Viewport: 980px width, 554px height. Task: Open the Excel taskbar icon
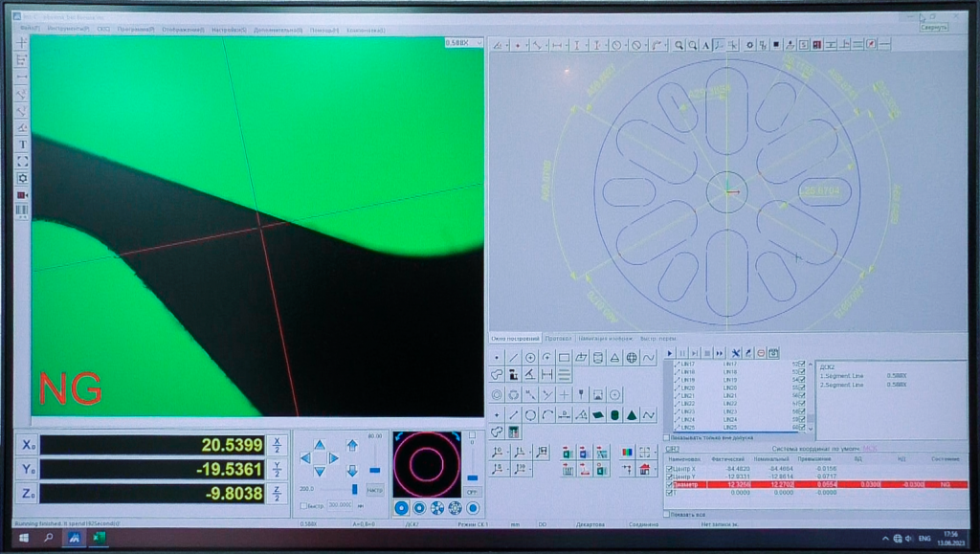coord(99,538)
